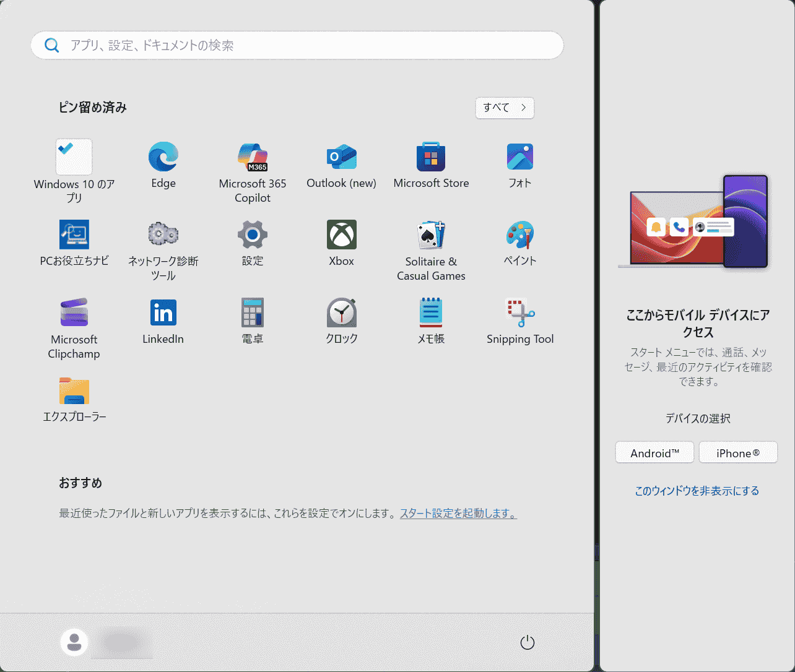Expand all apps with すべて button
The width and height of the screenshot is (795, 672).
505,108
